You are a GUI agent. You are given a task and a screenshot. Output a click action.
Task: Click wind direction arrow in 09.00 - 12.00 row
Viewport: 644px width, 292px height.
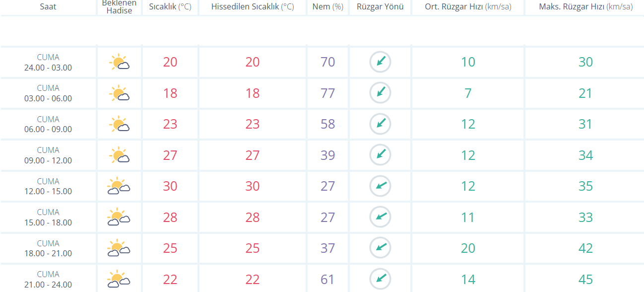coord(381,155)
